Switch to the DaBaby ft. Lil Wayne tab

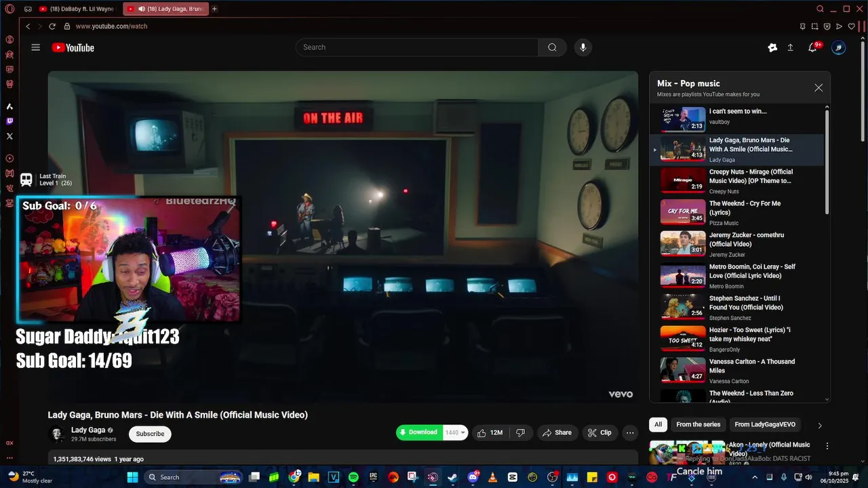coord(77,9)
